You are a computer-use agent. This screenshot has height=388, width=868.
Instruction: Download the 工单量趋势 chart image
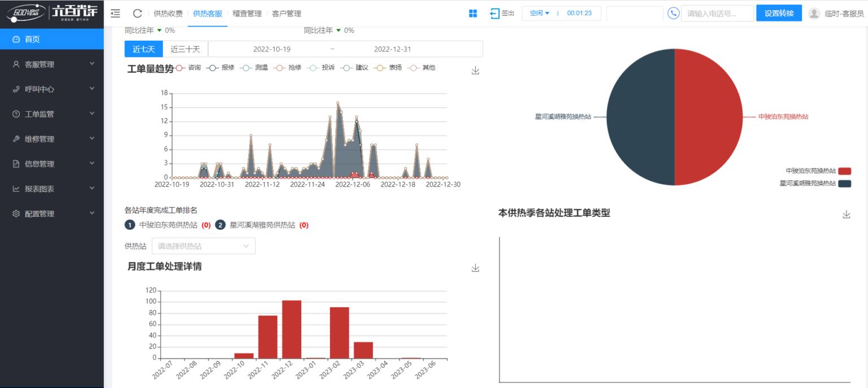point(475,71)
